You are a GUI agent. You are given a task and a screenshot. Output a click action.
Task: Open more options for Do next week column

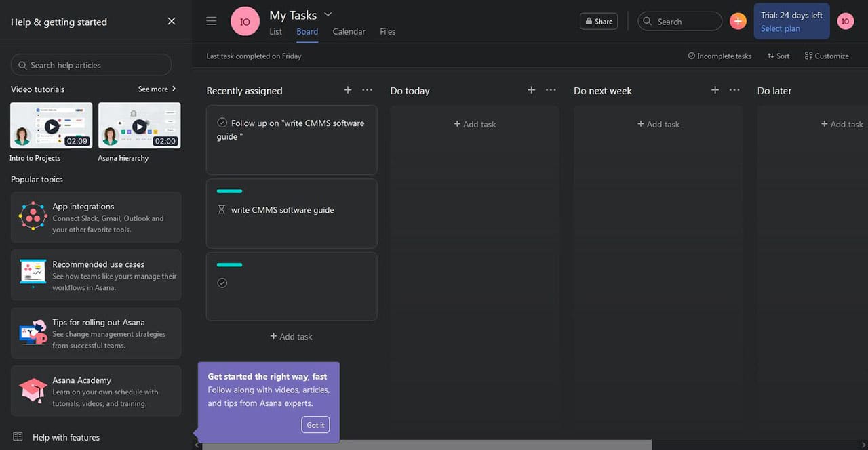[x=734, y=90]
